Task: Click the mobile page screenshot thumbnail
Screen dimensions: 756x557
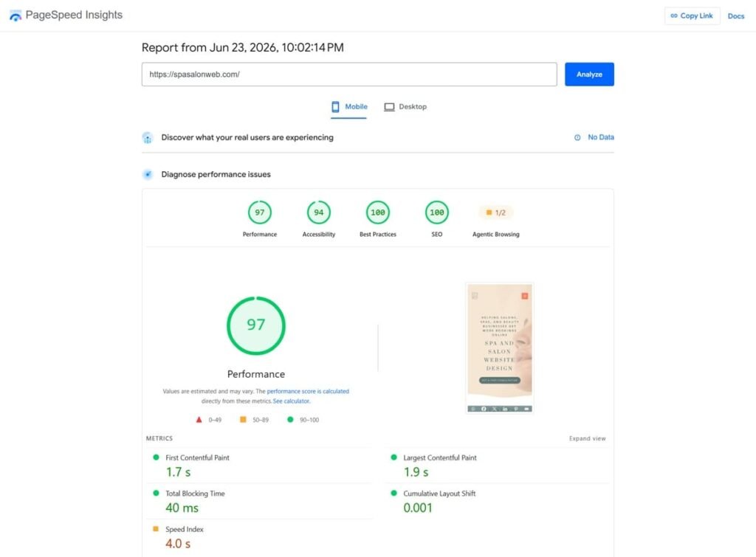Action: (x=500, y=348)
